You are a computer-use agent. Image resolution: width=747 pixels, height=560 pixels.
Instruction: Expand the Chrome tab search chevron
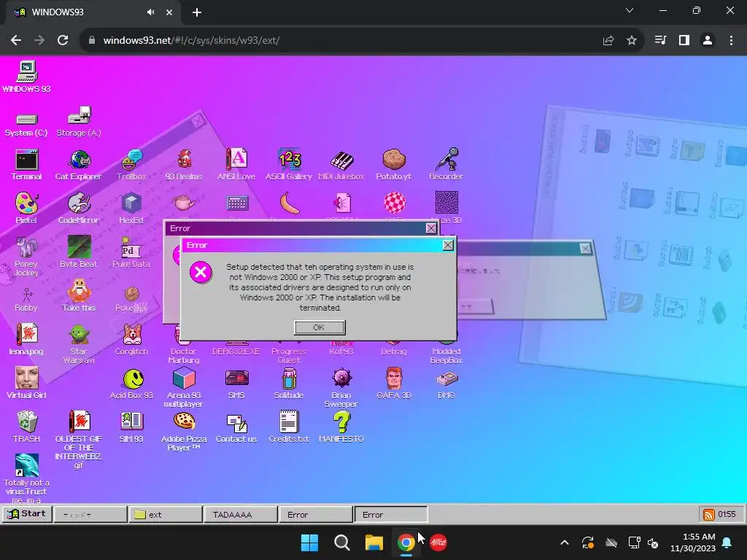click(x=630, y=10)
